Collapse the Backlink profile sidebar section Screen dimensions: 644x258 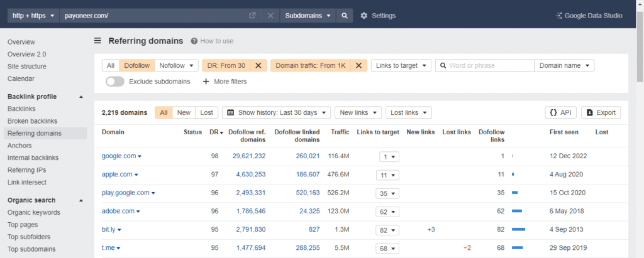[x=81, y=97]
